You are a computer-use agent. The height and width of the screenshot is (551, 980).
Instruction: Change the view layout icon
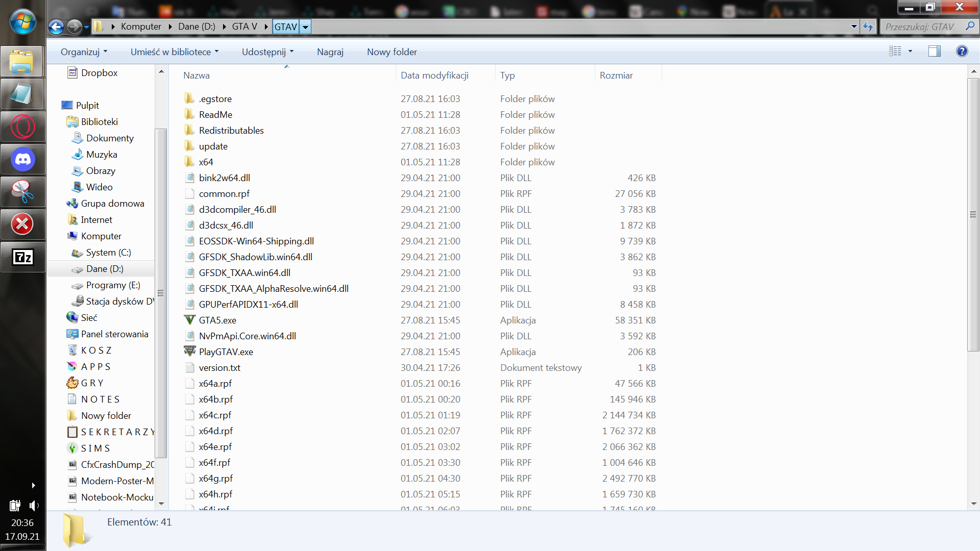pyautogui.click(x=895, y=51)
